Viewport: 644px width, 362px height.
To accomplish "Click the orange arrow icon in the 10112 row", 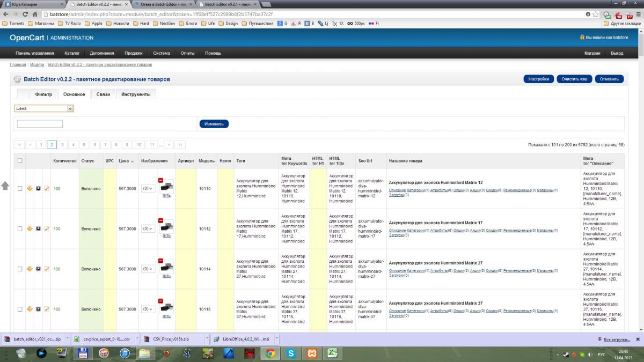I will click(30, 229).
